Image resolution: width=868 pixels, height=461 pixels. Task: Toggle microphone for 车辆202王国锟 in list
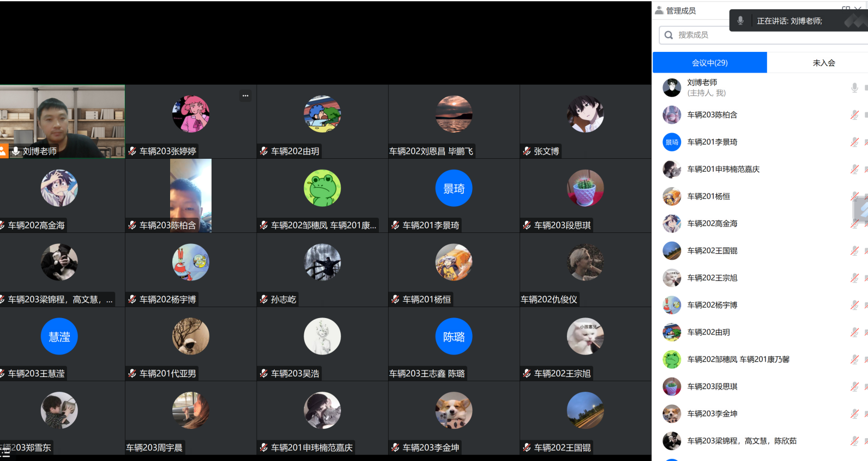pos(854,250)
